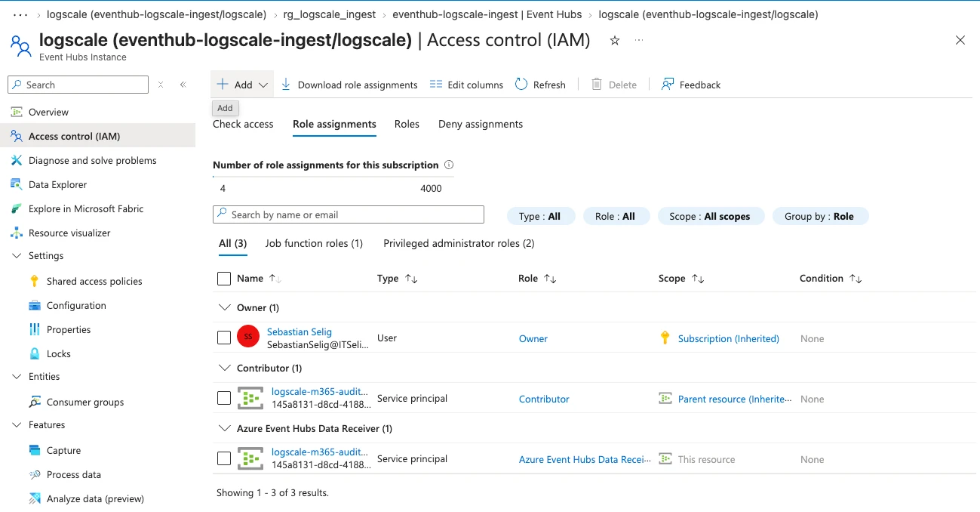Viewport: 980px width, 512px height.
Task: Open Diagnose and solve problems
Action: (x=92, y=160)
